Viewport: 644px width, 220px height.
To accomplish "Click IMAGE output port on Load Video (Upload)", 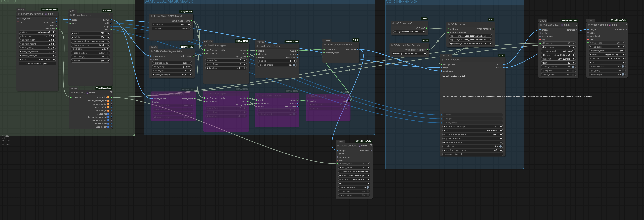I will 57,19.
